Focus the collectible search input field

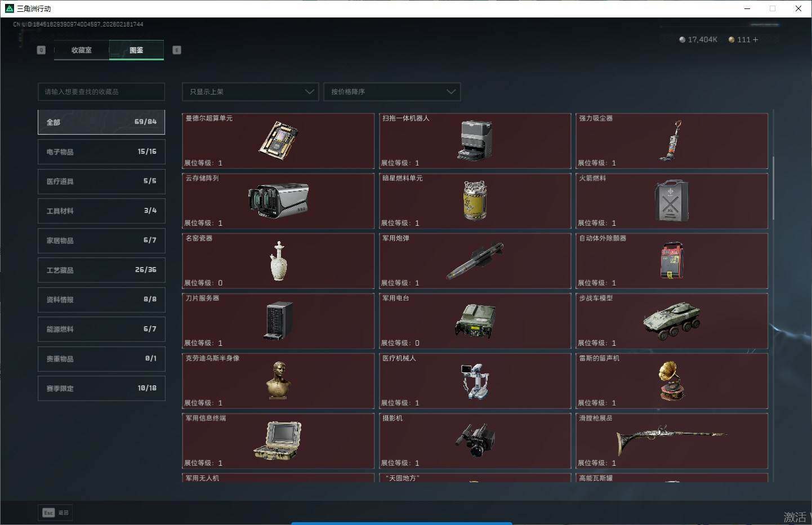(x=101, y=92)
